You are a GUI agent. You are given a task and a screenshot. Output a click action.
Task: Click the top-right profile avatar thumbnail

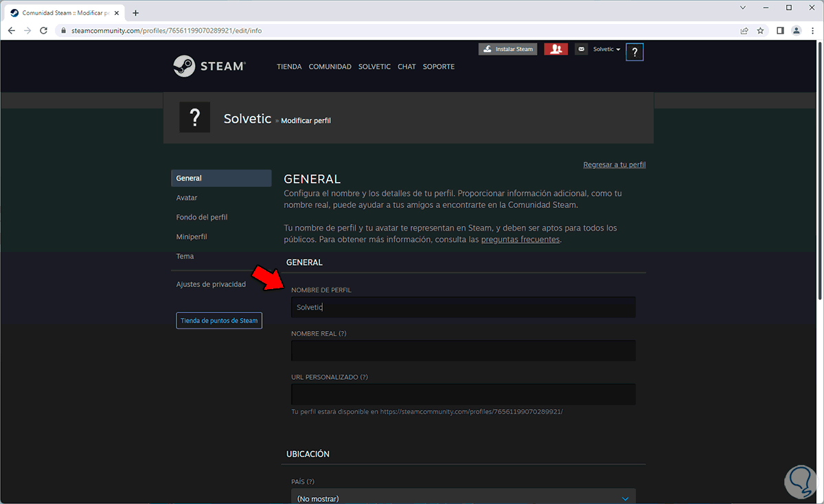tap(635, 52)
